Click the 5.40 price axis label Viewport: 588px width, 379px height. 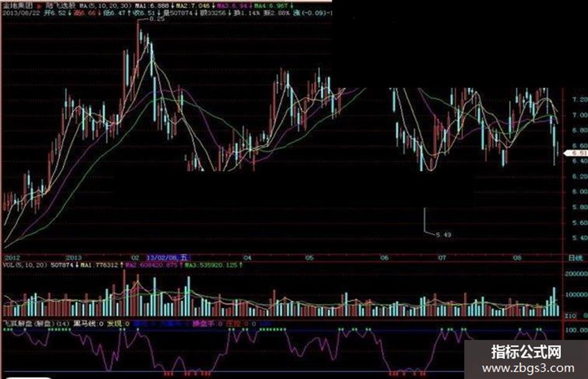(x=580, y=238)
